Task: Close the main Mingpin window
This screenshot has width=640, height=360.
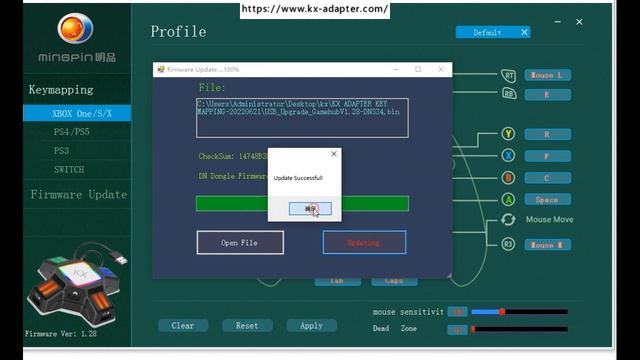Action: point(579,22)
